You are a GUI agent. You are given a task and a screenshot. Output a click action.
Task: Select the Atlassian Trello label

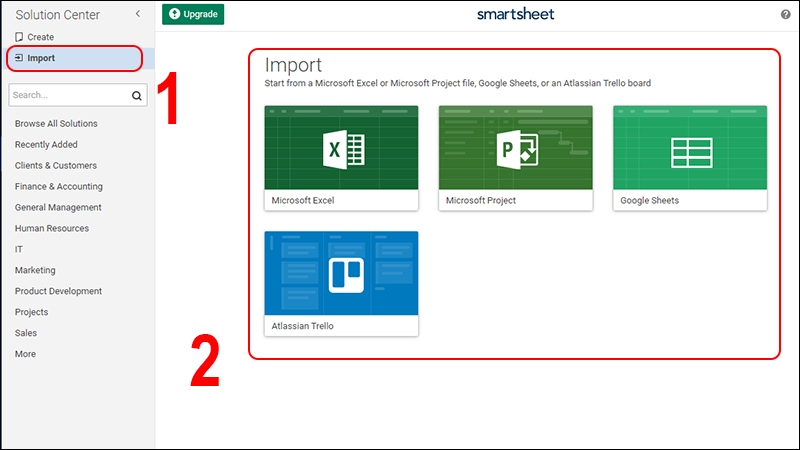click(x=303, y=326)
